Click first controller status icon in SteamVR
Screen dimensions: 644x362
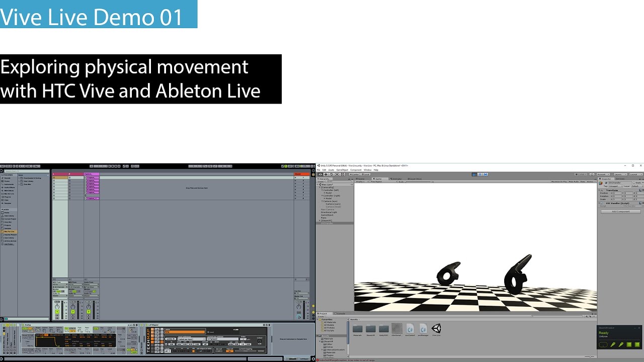coord(613,344)
